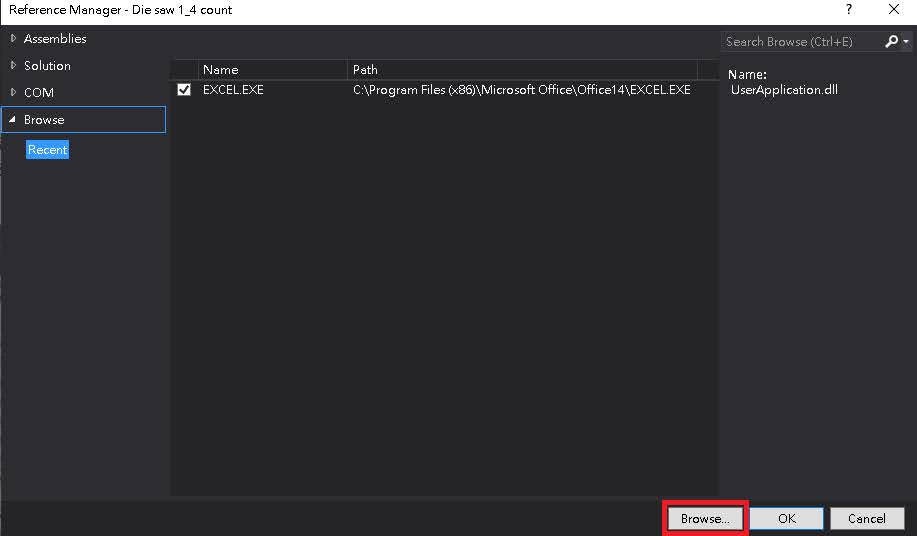Viewport: 917px width, 536px height.
Task: Open the search options dropdown arrow
Action: (x=905, y=42)
